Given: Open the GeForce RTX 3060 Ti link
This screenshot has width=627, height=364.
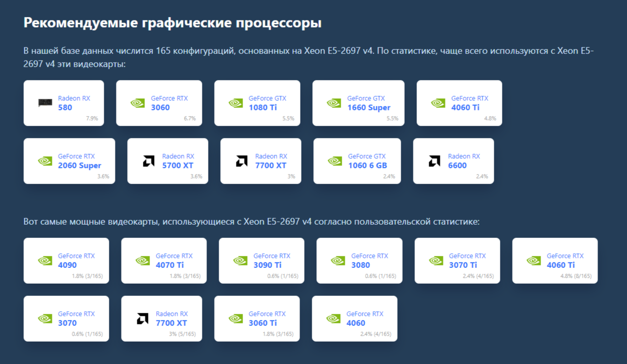Looking at the screenshot, I should pyautogui.click(x=267, y=318).
